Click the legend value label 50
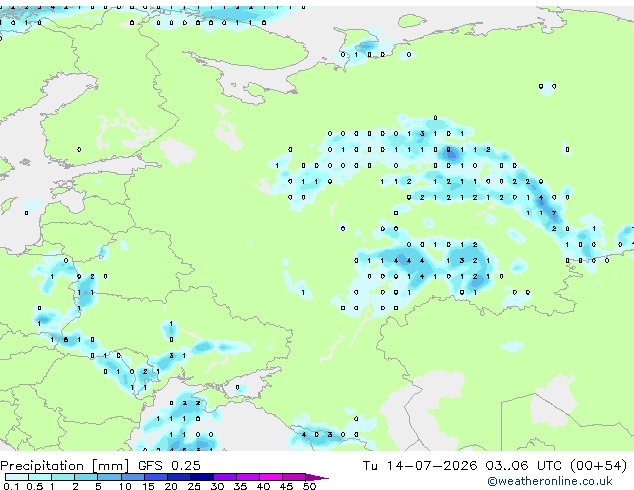Viewport: 634px width, 490px height. (x=310, y=486)
